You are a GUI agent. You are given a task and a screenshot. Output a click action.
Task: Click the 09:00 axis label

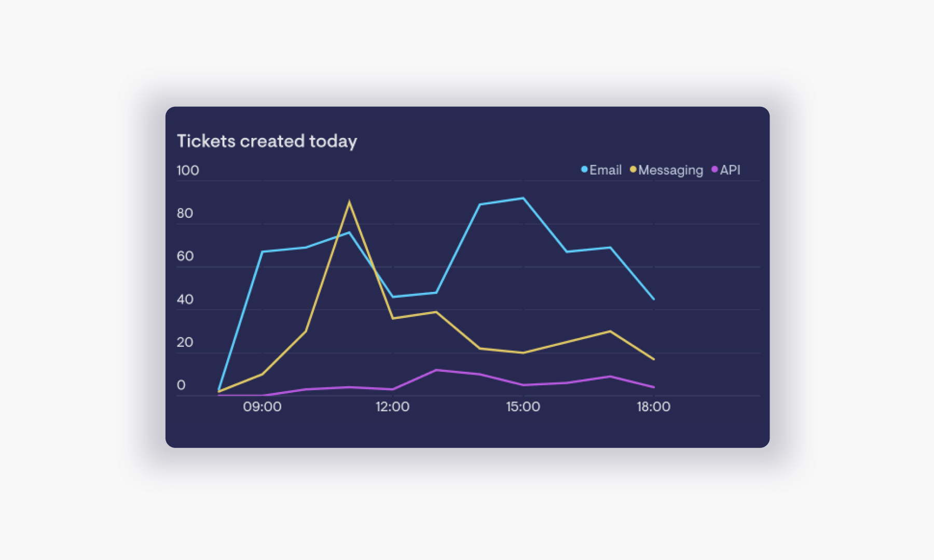263,407
